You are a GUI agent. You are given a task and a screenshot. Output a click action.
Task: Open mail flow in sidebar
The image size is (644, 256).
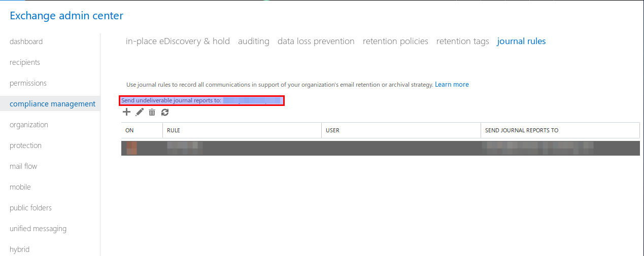(x=23, y=166)
